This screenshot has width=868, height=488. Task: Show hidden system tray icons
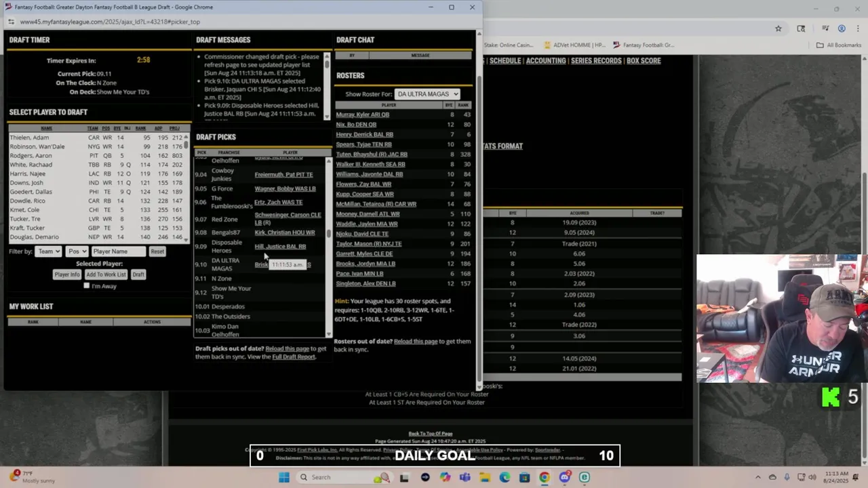(x=758, y=477)
